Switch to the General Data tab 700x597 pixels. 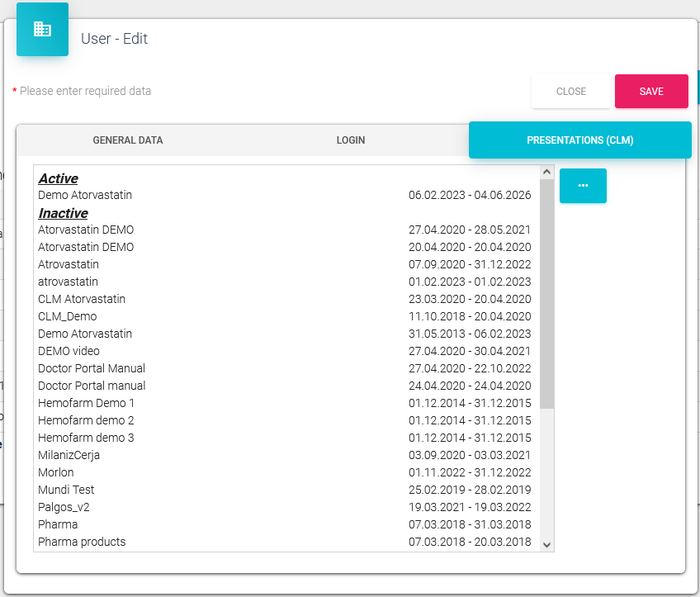tap(128, 140)
